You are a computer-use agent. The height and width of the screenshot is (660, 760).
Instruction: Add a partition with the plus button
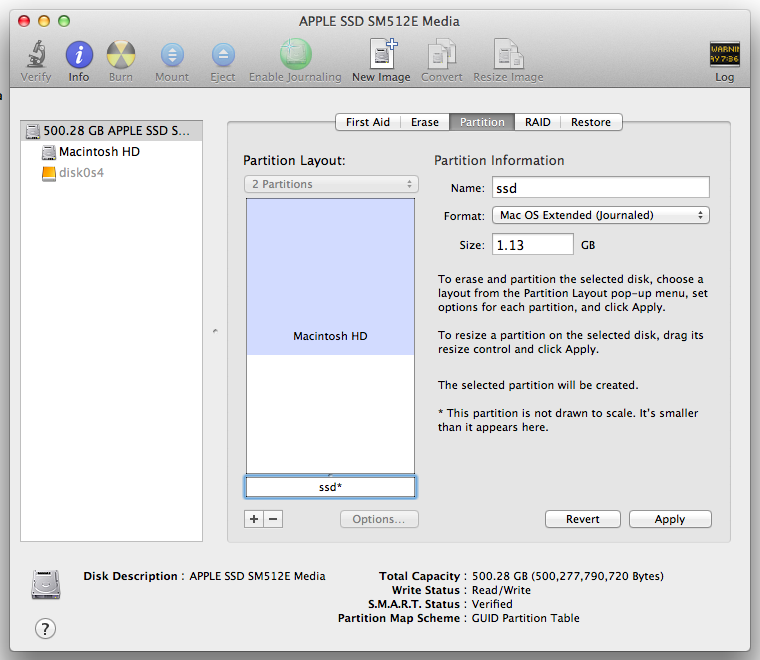click(254, 519)
